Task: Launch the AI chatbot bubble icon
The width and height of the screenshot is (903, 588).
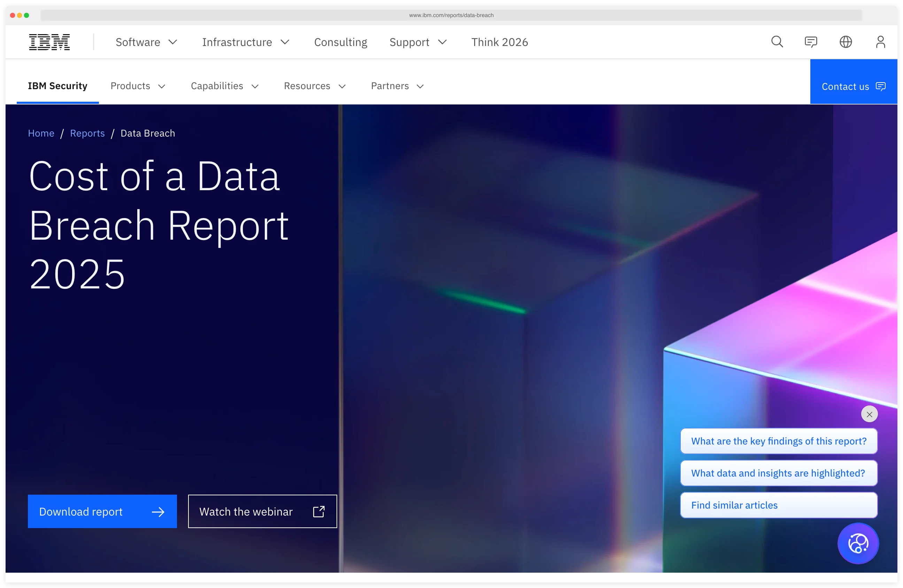Action: [x=858, y=543]
